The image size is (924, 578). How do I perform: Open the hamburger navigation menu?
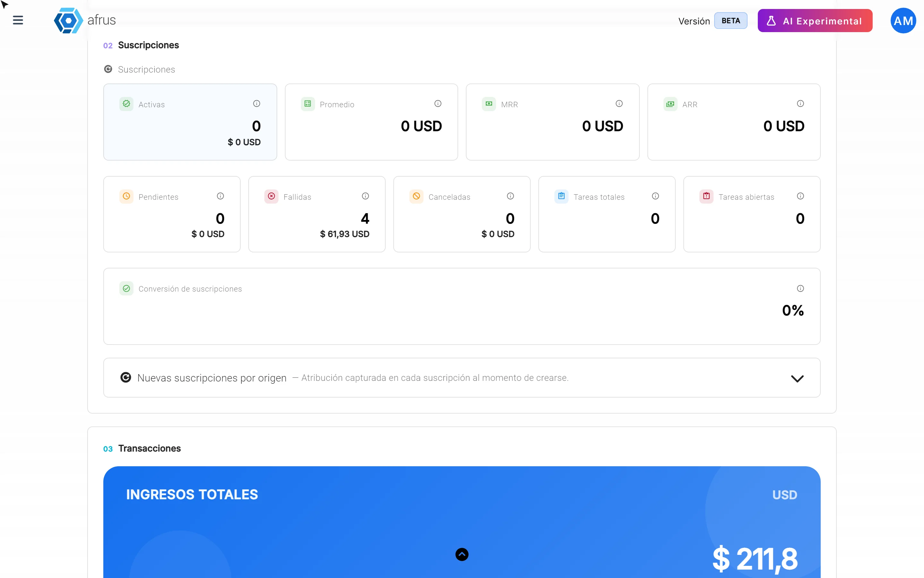click(18, 20)
